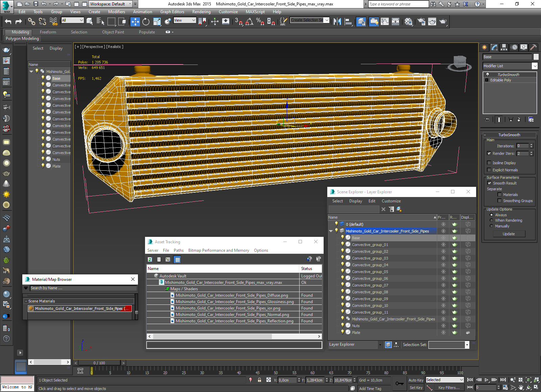Click the Auto Key button

pos(416,380)
